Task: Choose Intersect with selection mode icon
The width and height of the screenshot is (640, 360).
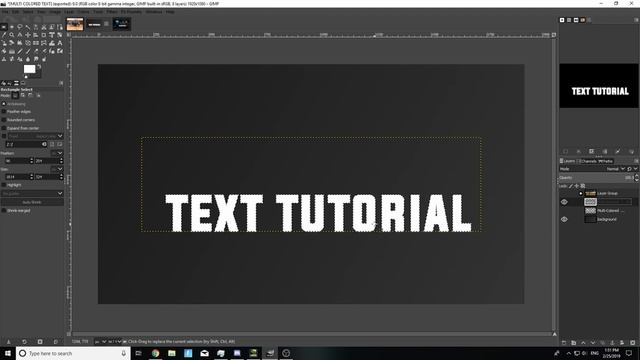Action: (38, 95)
